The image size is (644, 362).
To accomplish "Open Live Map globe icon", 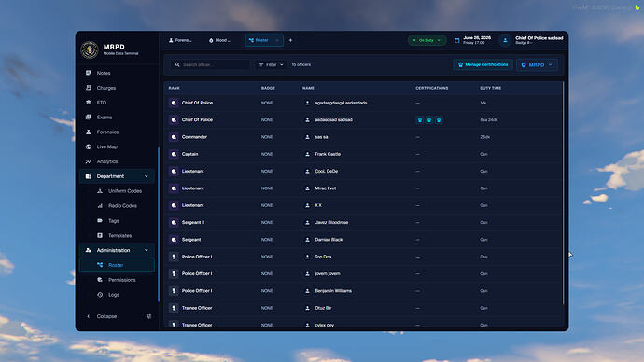I will [89, 146].
